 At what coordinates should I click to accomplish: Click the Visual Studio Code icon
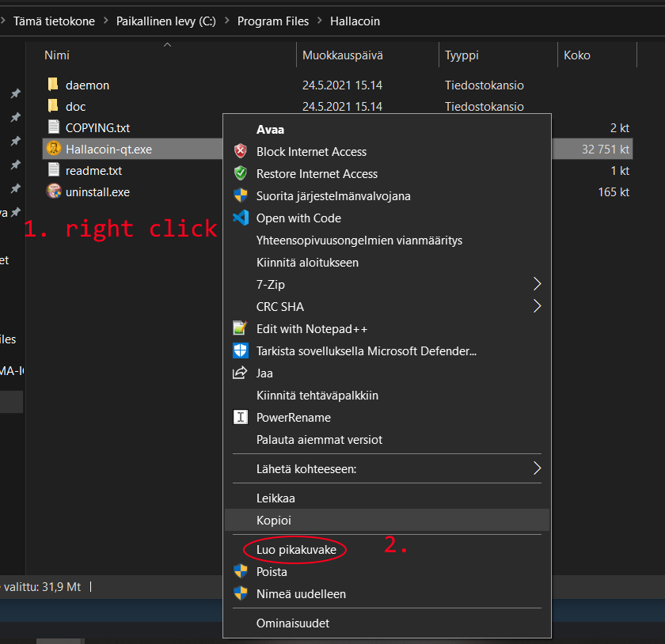coord(241,218)
